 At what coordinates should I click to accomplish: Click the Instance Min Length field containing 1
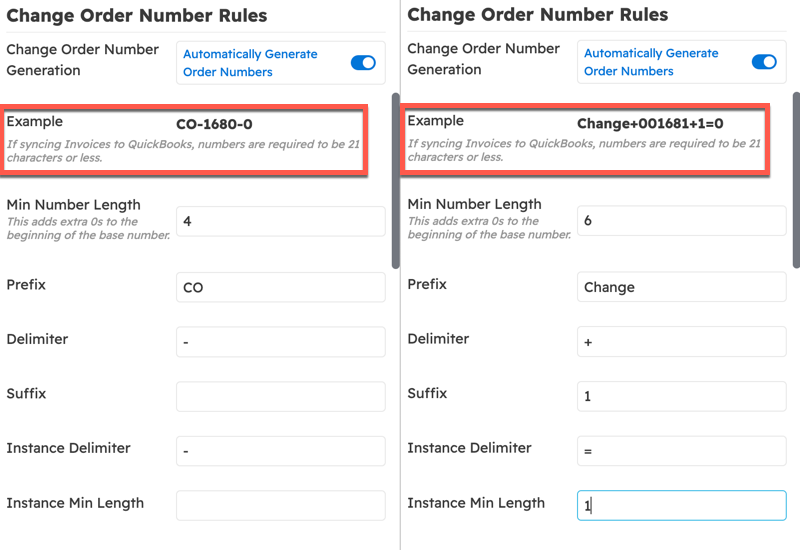681,505
